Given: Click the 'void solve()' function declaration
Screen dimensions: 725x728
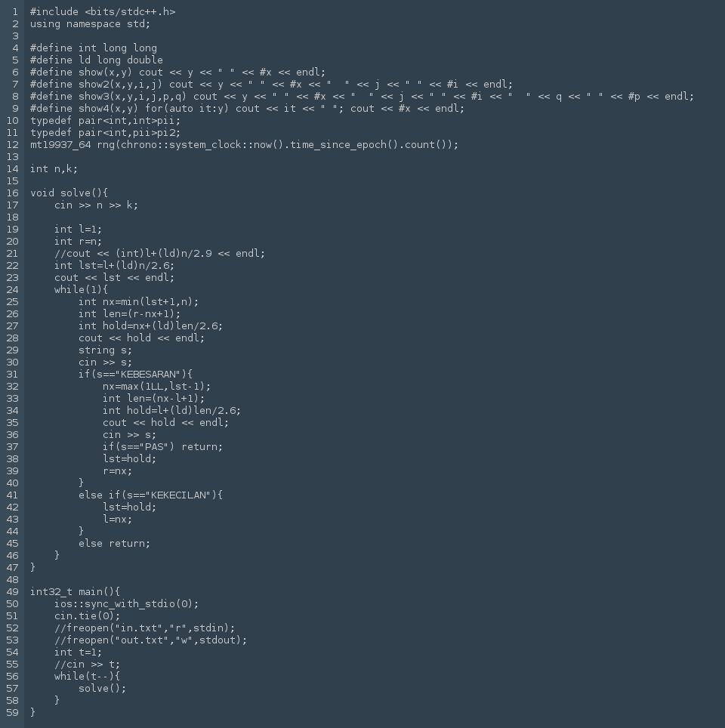Looking at the screenshot, I should click(69, 193).
